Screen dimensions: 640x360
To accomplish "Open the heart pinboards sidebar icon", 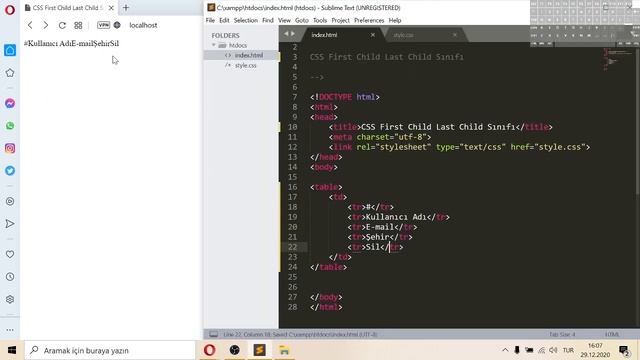I will (x=10, y=254).
